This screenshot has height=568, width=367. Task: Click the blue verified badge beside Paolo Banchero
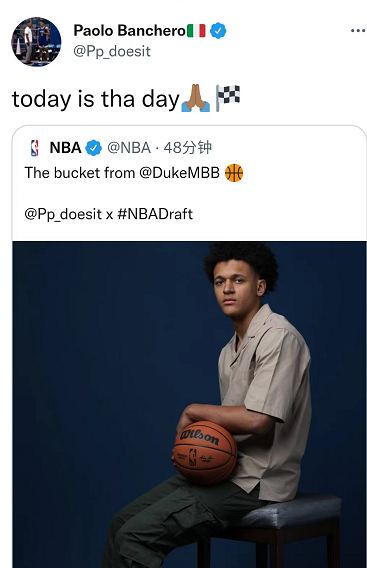pyautogui.click(x=218, y=30)
